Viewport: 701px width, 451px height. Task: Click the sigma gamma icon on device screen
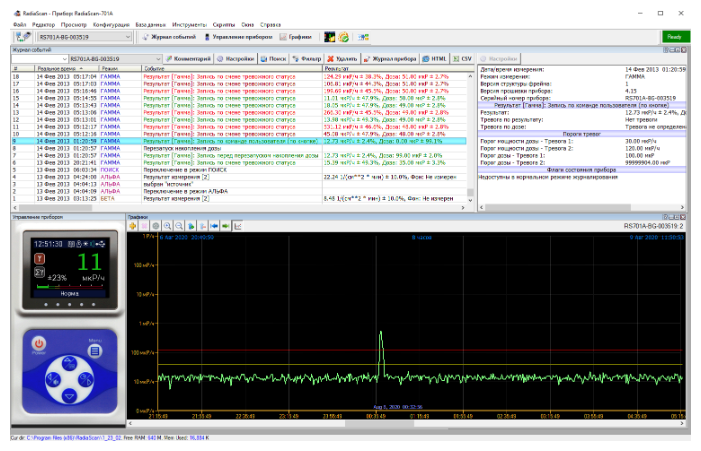39,272
